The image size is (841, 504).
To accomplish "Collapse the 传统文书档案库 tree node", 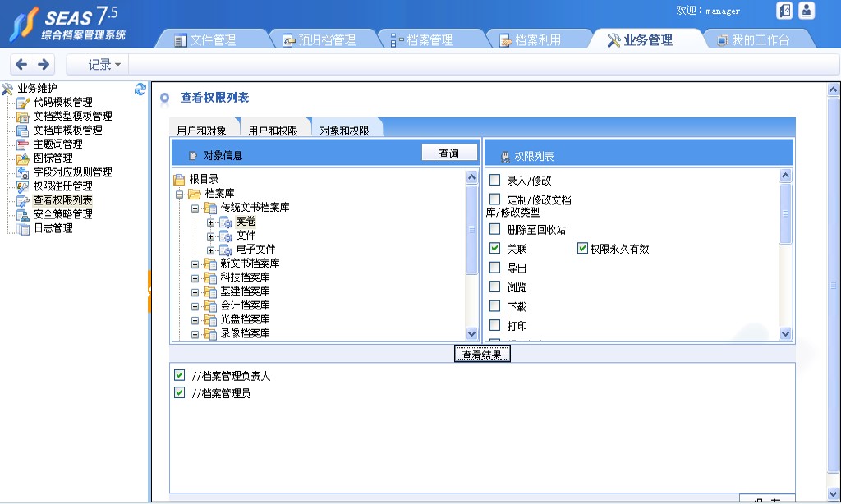I will click(195, 208).
